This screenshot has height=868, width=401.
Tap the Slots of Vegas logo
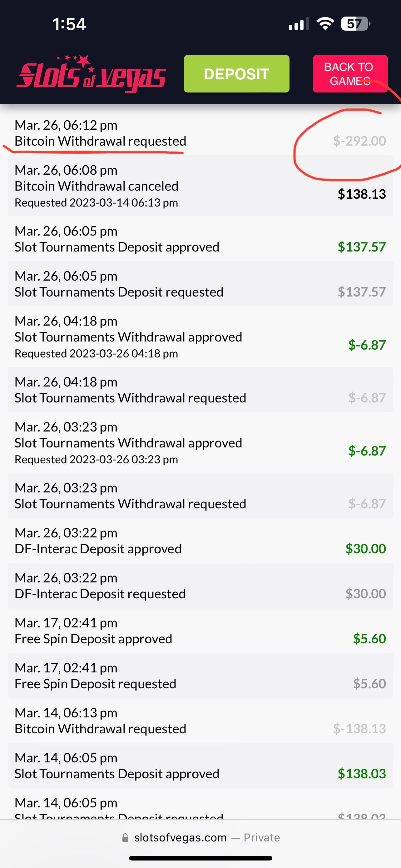coord(91,74)
